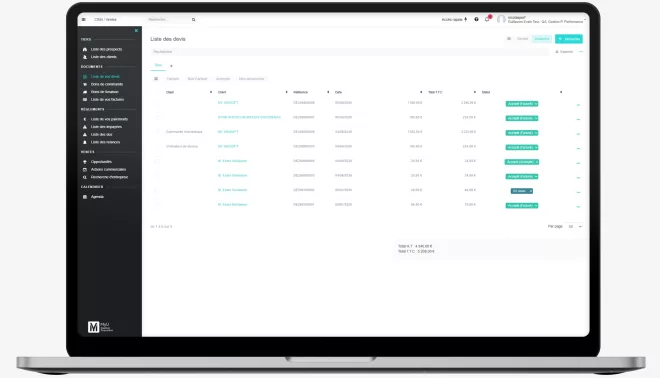Close the sidebar with the teal X icon

(136, 30)
